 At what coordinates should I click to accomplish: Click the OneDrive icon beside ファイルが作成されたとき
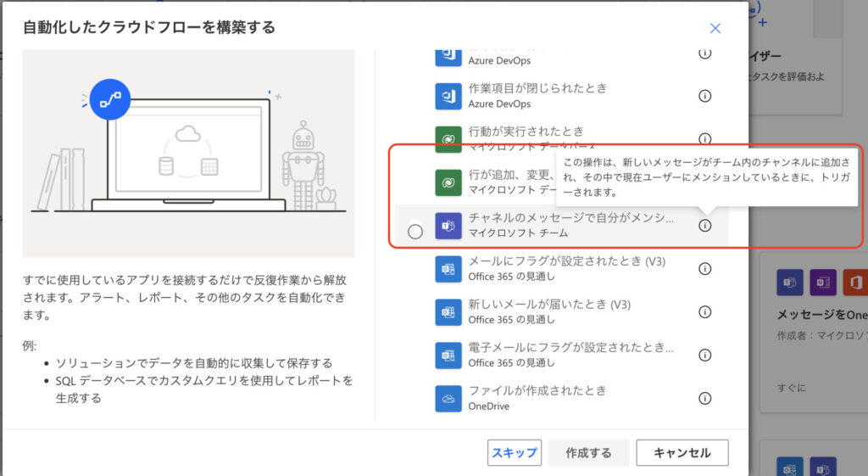click(448, 399)
